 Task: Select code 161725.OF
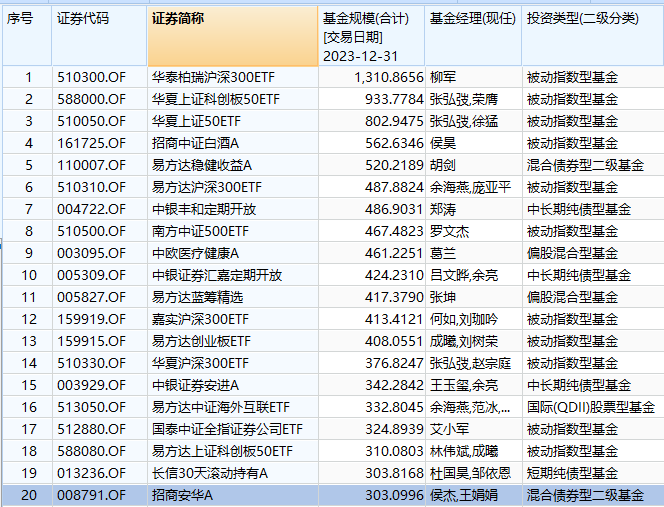point(91,143)
